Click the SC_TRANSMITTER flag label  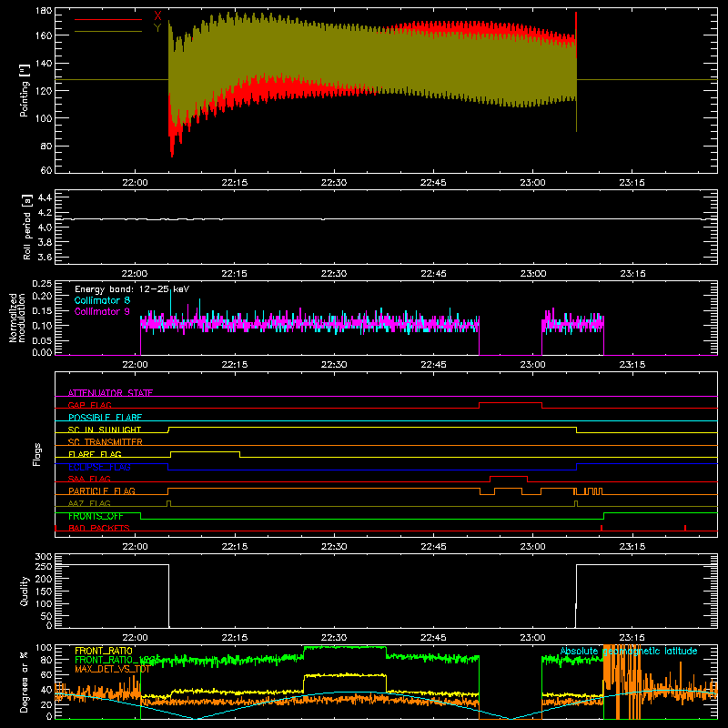point(106,442)
